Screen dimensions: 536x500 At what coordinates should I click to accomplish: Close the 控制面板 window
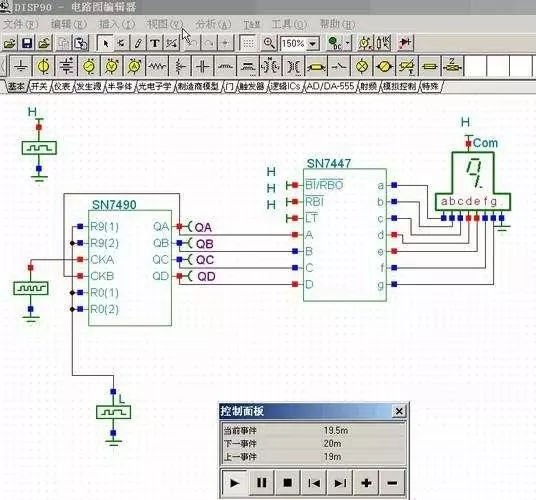pyautogui.click(x=399, y=411)
